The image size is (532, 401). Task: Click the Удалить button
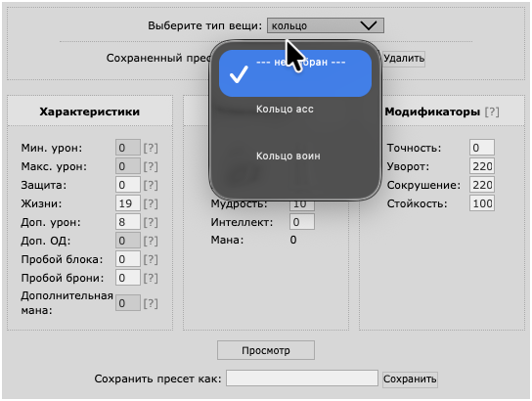[x=404, y=59]
